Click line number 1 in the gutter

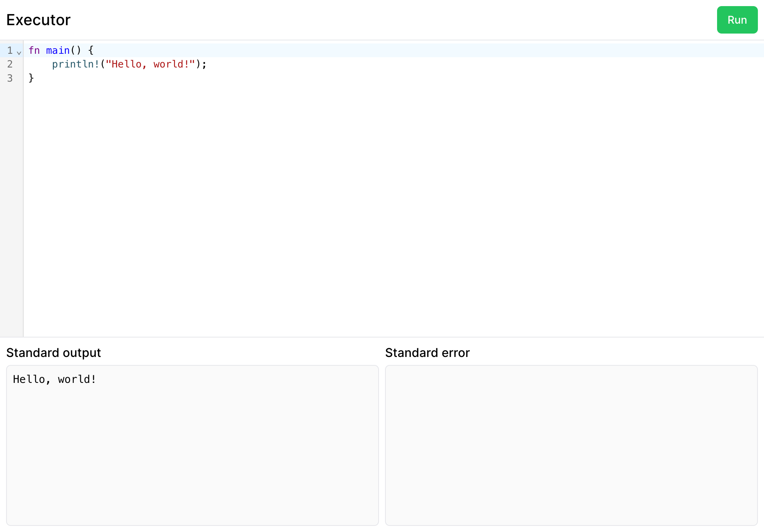[x=10, y=50]
